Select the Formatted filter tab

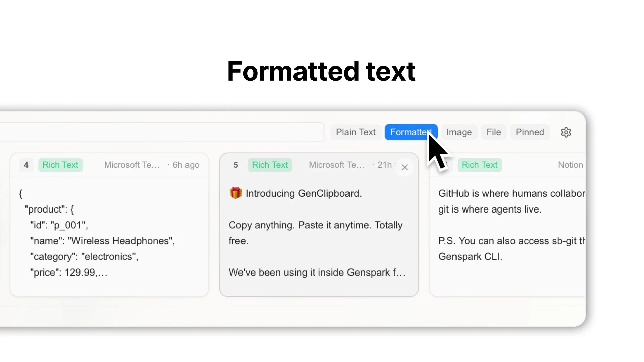411,132
